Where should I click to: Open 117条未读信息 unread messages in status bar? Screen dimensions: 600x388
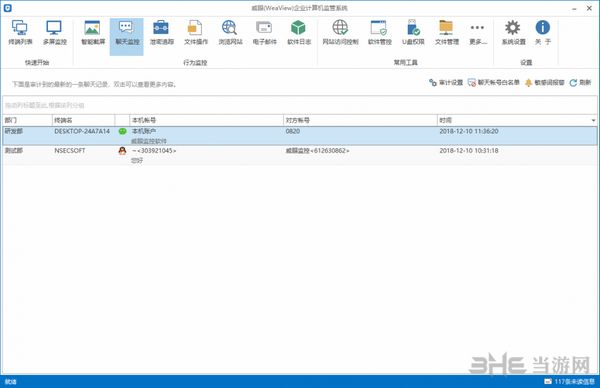574,381
